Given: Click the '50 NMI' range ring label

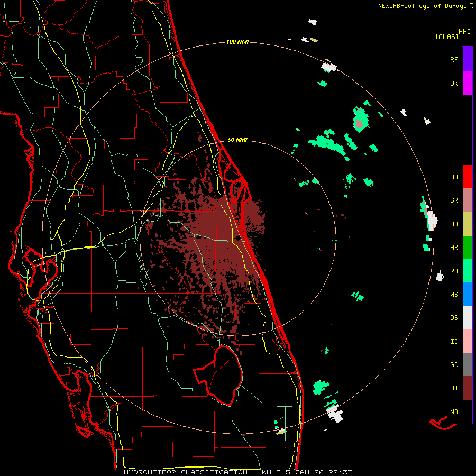Looking at the screenshot, I should [x=237, y=140].
